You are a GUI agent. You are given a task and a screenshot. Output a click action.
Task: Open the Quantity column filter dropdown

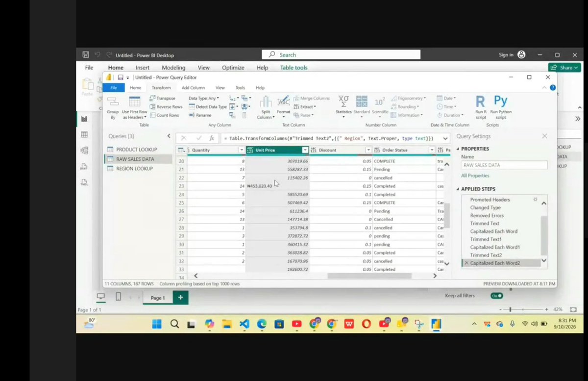[241, 150]
